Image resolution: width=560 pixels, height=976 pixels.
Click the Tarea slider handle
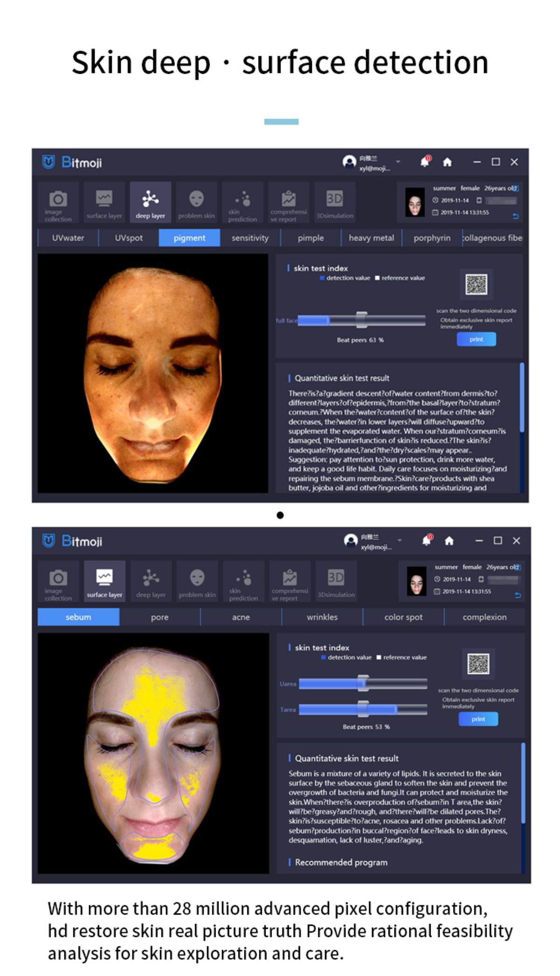pyautogui.click(x=363, y=709)
